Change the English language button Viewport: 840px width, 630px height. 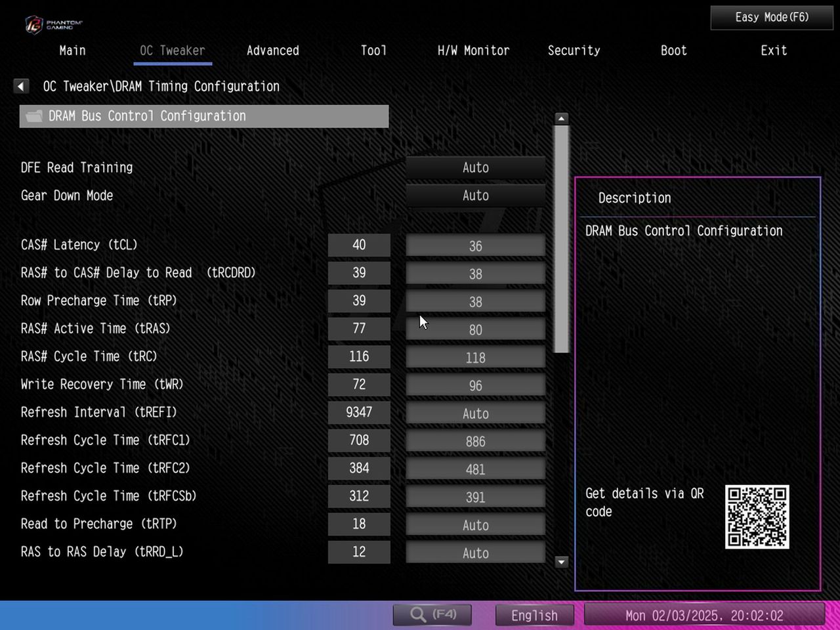[x=534, y=615]
